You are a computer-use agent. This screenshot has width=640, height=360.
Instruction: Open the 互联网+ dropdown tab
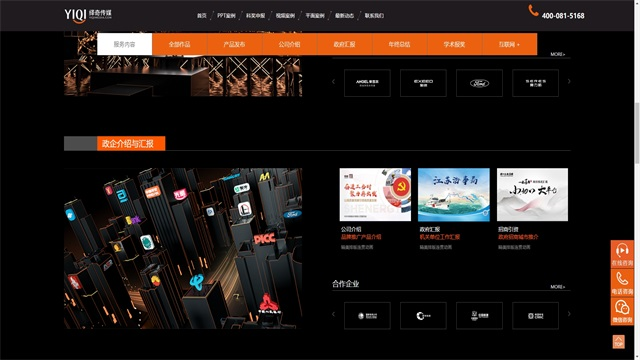[x=509, y=44]
